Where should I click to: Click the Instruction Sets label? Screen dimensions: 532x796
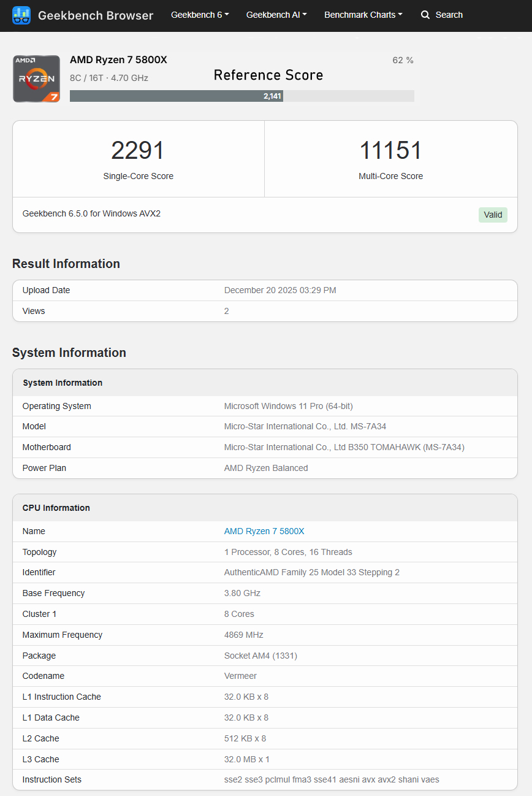[x=52, y=779]
